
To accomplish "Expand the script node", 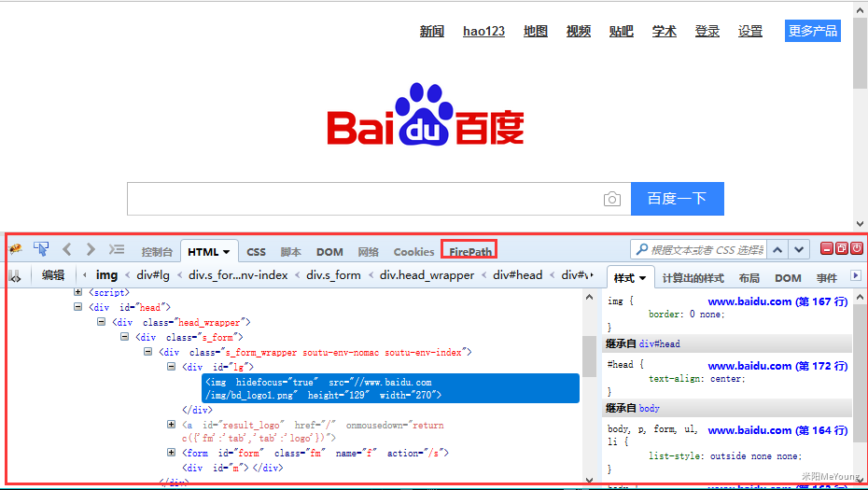I will pyautogui.click(x=78, y=292).
